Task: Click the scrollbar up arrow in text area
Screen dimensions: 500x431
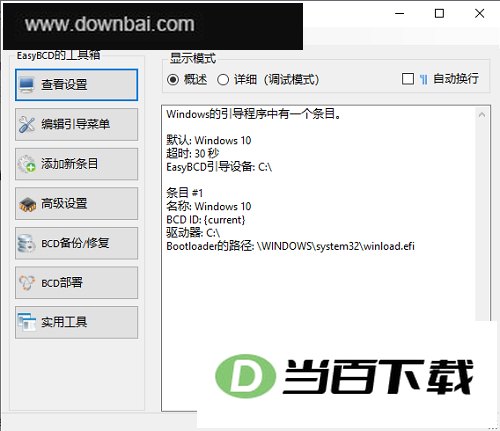Action: coord(482,115)
